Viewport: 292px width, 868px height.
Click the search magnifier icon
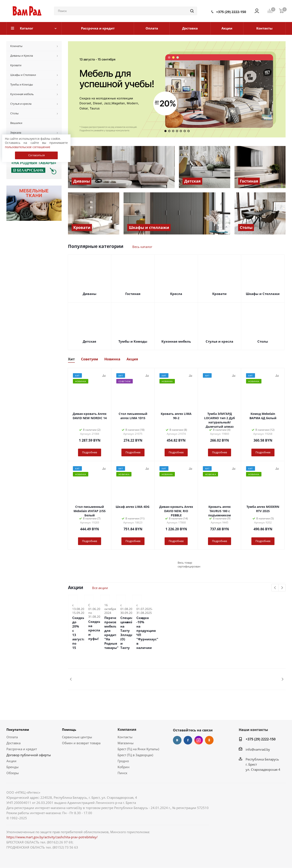[192, 11]
